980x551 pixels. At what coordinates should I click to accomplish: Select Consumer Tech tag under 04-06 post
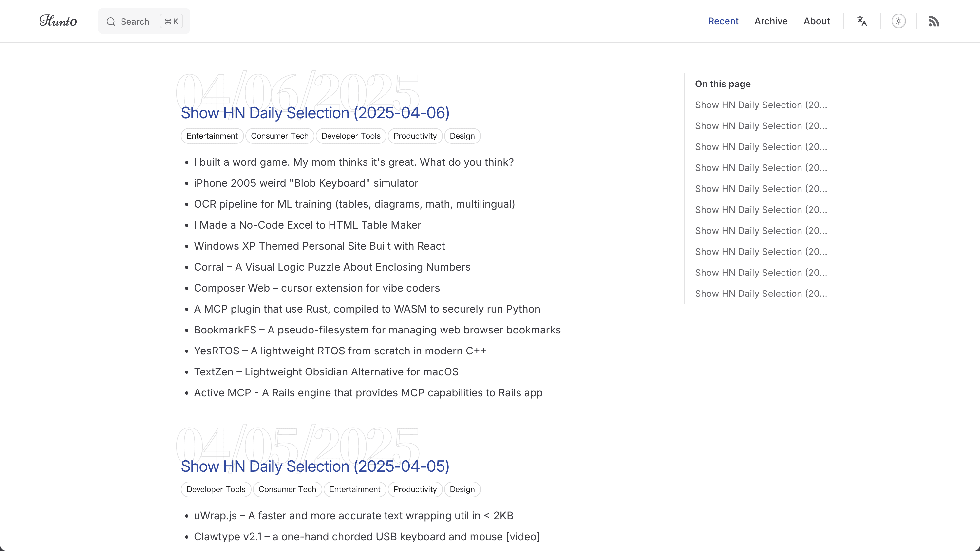pos(280,136)
